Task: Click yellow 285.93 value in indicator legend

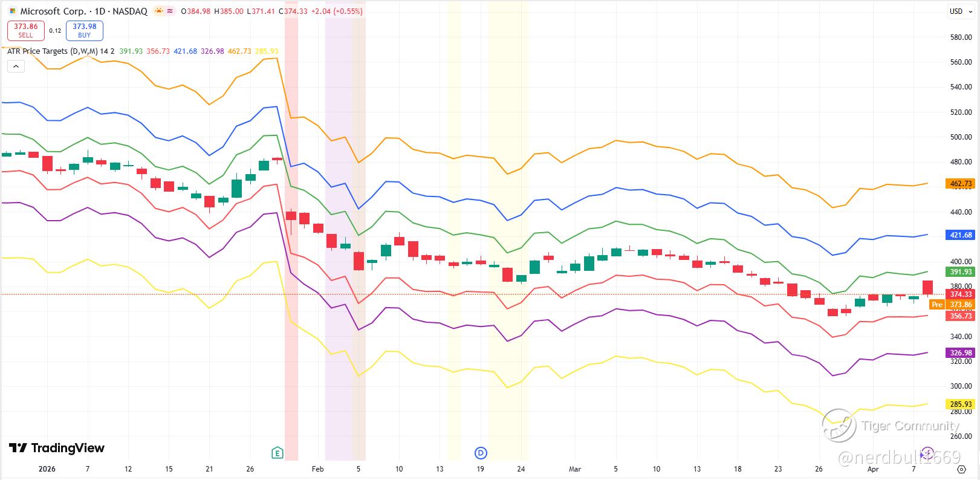Action: point(267,51)
